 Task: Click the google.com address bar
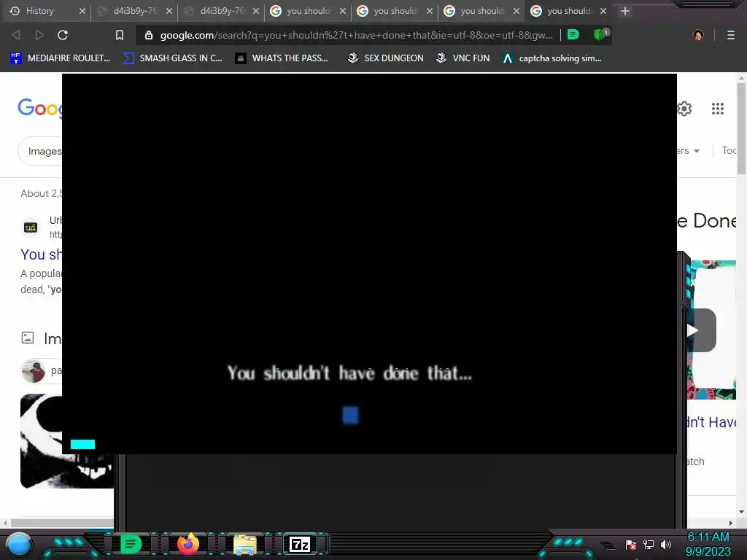356,35
